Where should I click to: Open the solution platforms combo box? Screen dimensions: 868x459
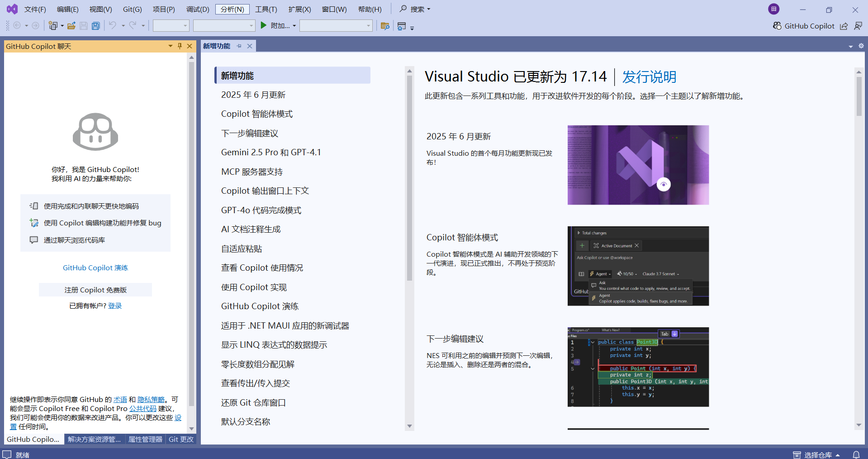coord(224,26)
